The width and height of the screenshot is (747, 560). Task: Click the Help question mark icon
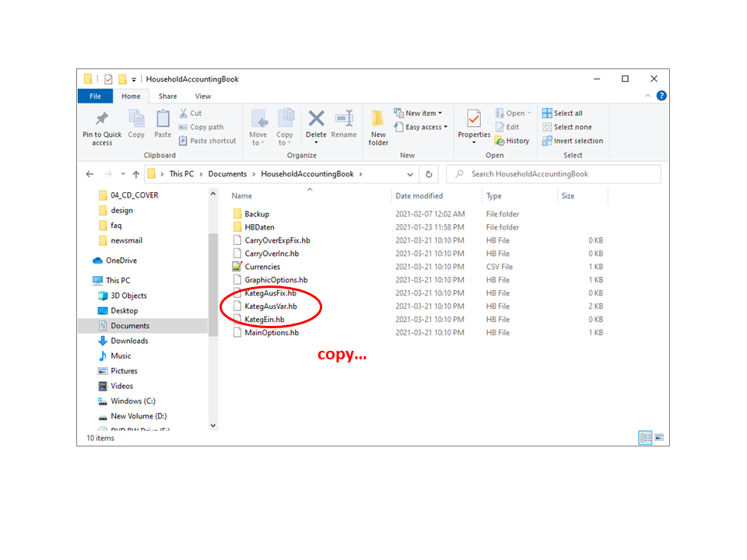661,96
